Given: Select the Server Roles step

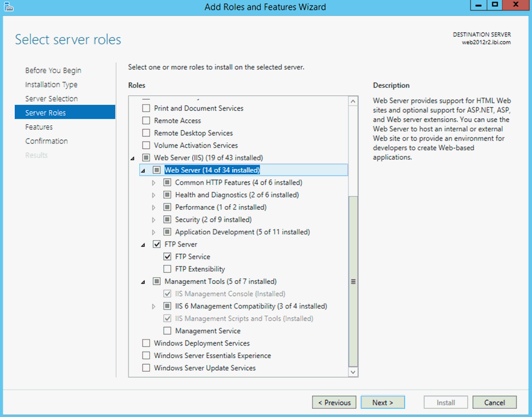Looking at the screenshot, I should 65,112.
